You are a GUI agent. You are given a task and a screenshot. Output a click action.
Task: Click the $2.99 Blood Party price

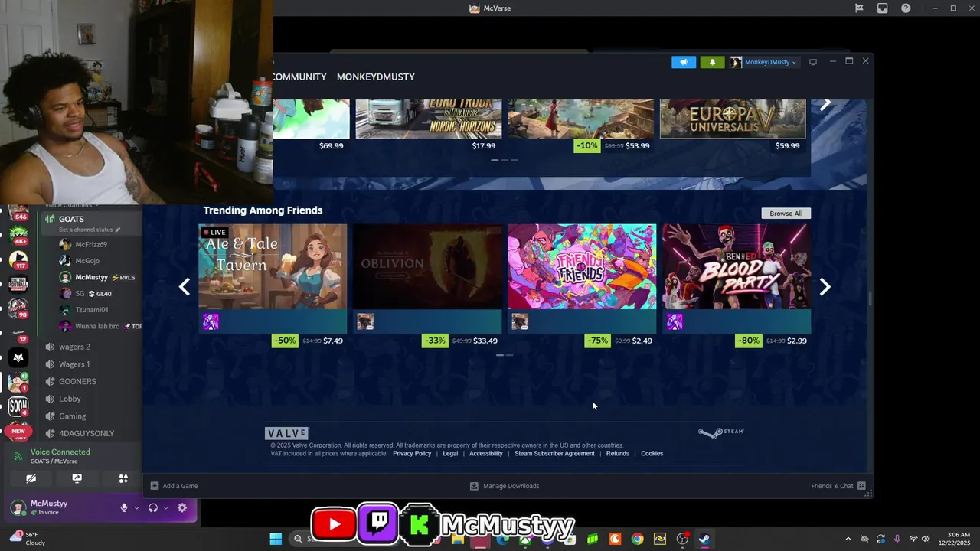[x=797, y=341]
